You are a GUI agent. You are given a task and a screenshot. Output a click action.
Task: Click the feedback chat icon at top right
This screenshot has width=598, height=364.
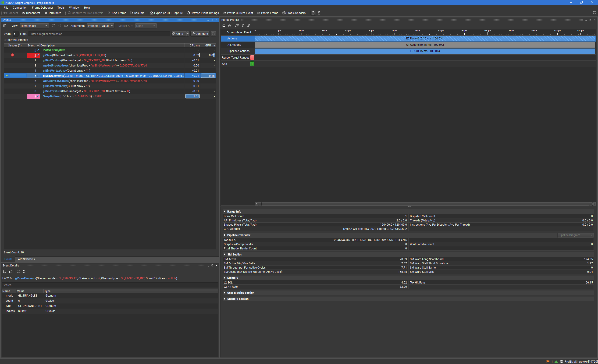click(x=594, y=13)
